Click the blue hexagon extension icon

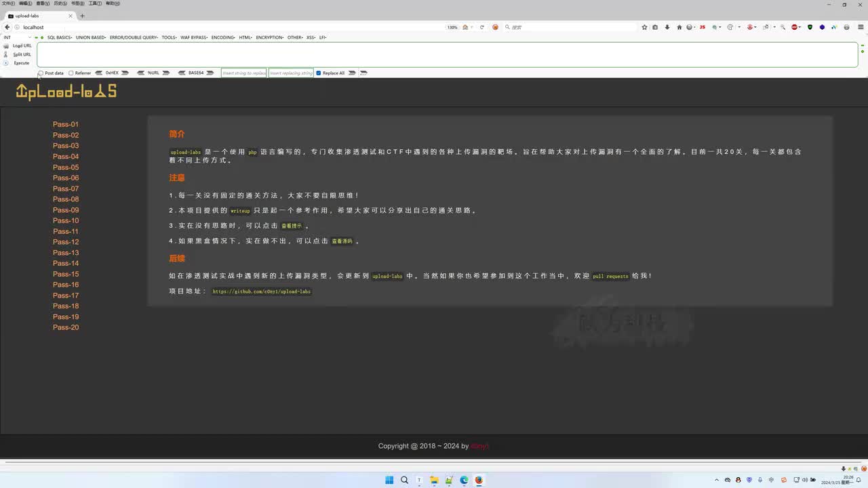[x=823, y=27]
